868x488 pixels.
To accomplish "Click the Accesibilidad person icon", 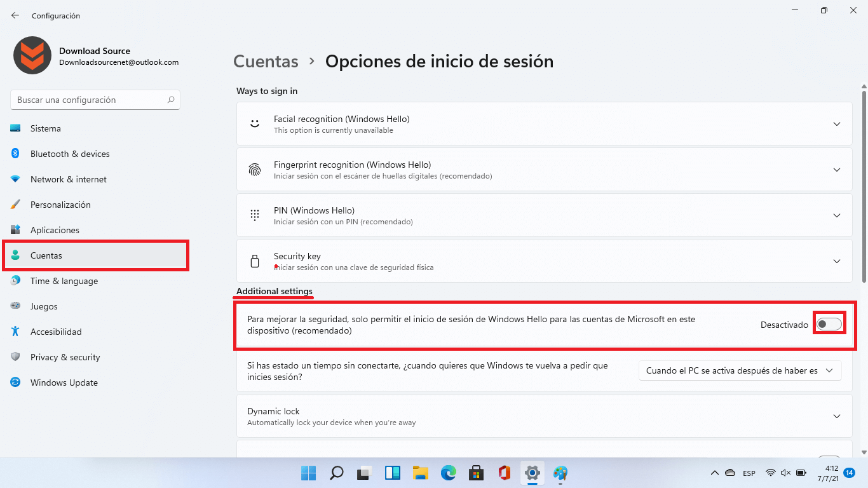I will point(15,332).
